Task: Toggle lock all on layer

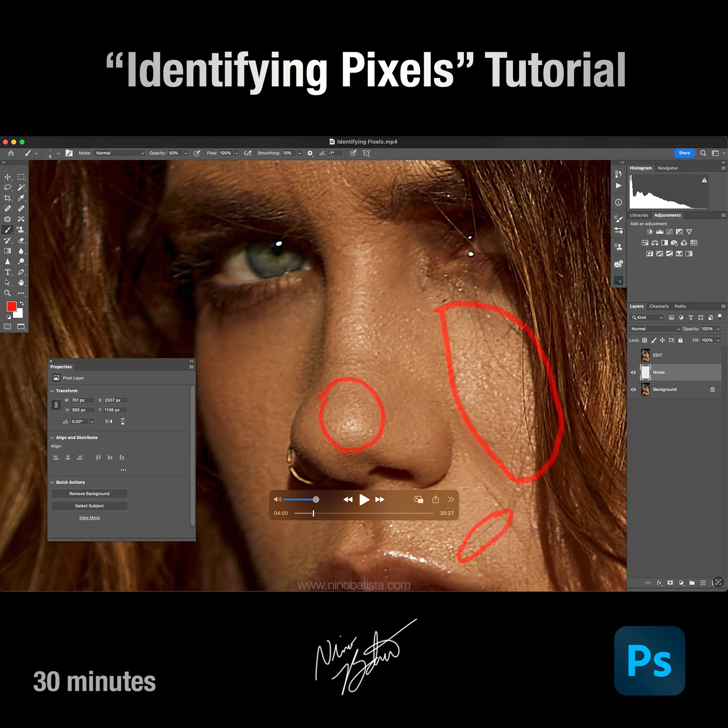Action: pos(680,340)
